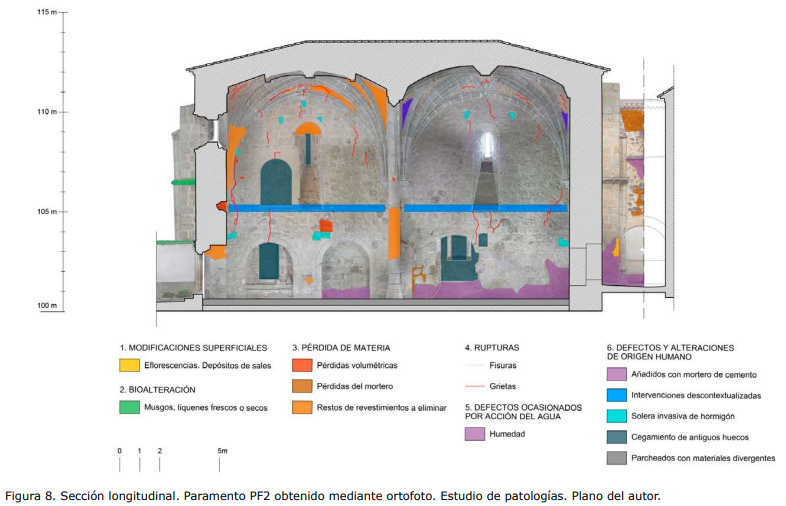Click the '3. PÉRDIDA DE MATERIA' heading
Image resolution: width=786 pixels, height=506 pixels.
click(x=341, y=348)
